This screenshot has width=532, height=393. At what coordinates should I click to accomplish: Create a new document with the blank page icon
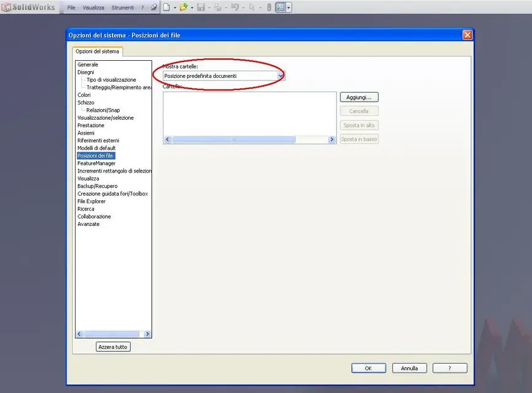pyautogui.click(x=166, y=7)
